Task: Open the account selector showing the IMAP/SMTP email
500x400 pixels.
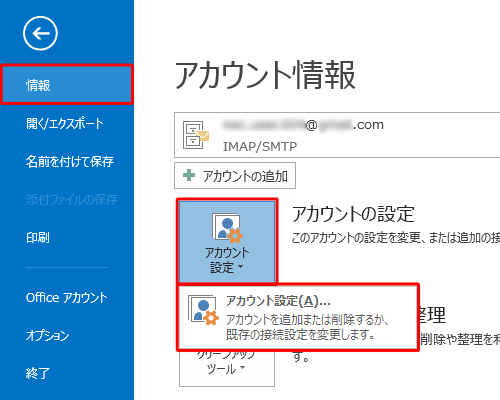Action: 337,135
